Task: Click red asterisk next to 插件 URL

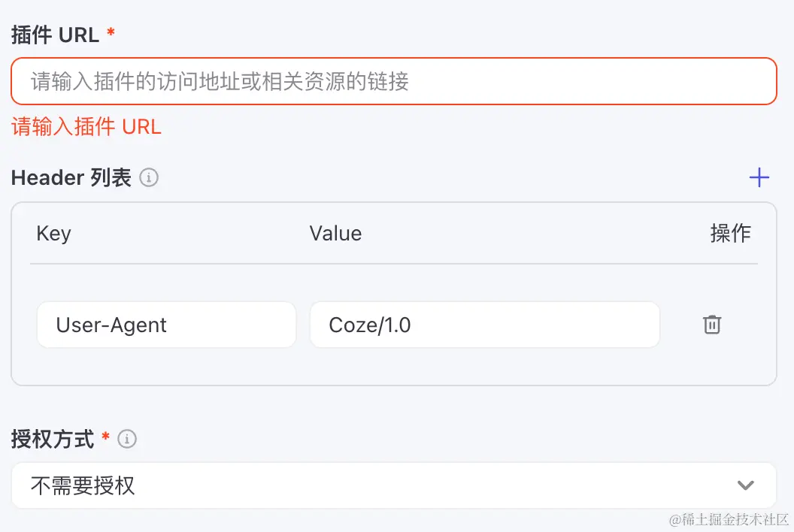Action: tap(111, 33)
